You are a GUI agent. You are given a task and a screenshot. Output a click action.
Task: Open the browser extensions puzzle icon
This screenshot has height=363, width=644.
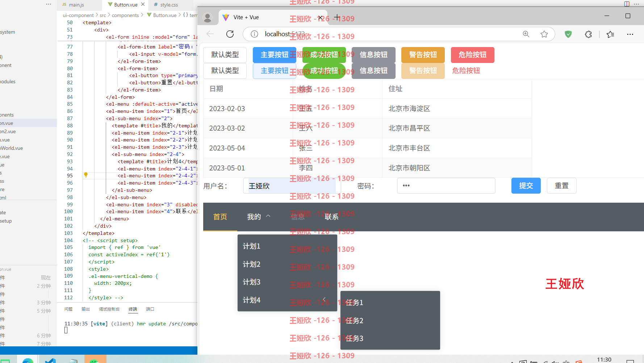(x=589, y=34)
